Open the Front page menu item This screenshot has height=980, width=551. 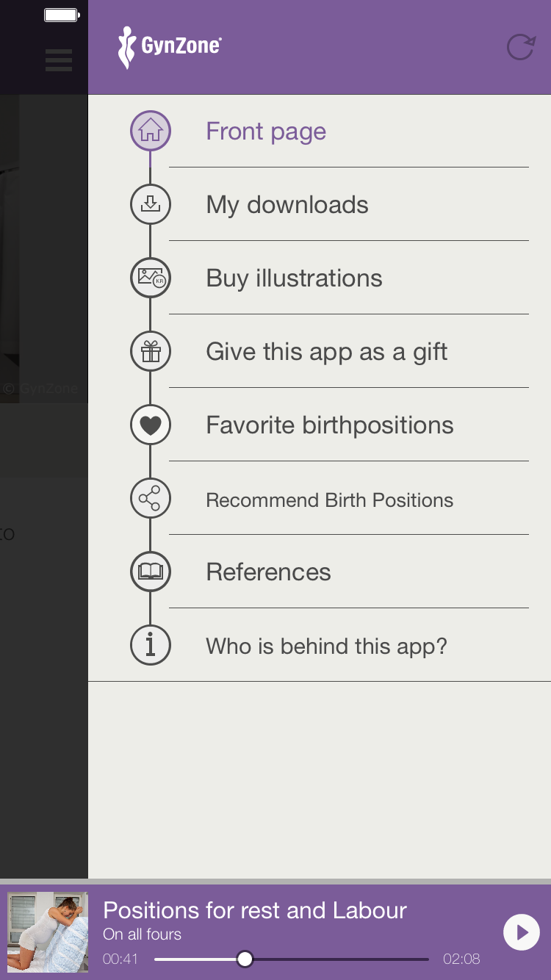(266, 131)
